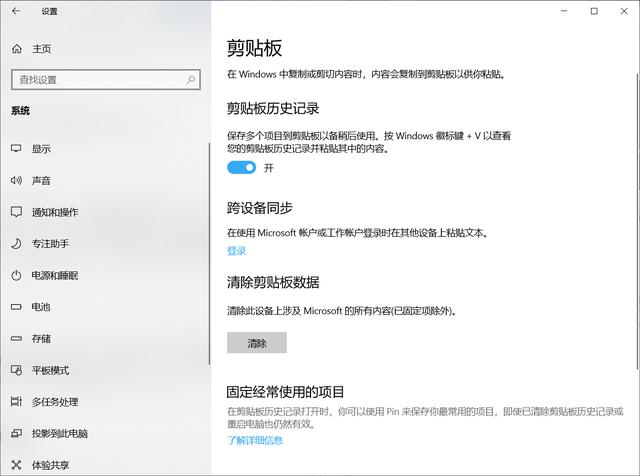Click the projecting icon beside 投影到此电脑
The height and width of the screenshot is (476, 640).
(16, 433)
